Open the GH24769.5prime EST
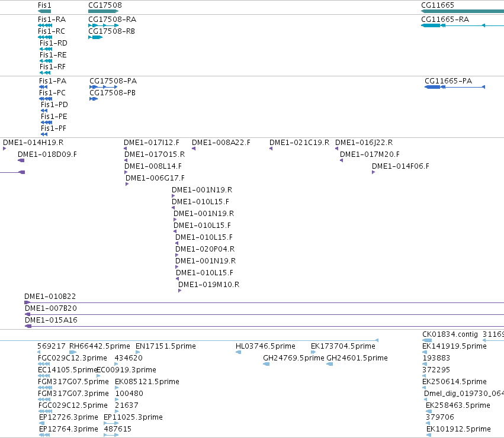 point(294,358)
